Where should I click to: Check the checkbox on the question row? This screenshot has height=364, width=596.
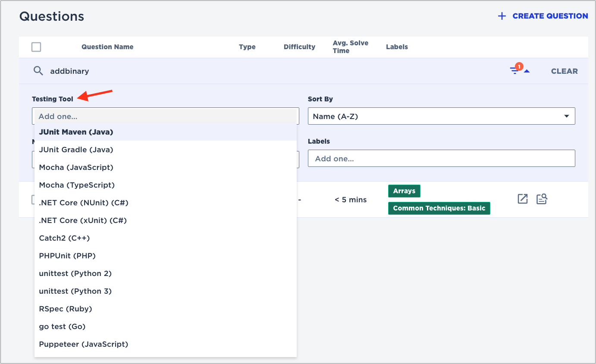(x=36, y=199)
